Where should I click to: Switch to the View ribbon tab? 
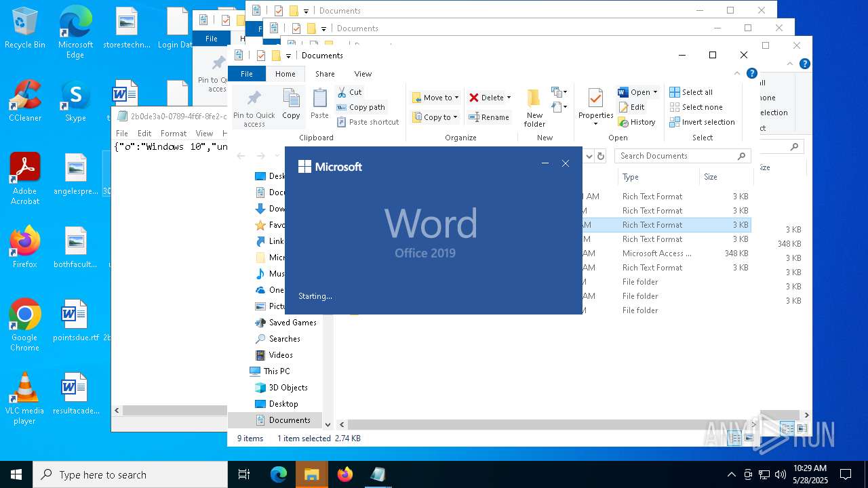pos(363,74)
